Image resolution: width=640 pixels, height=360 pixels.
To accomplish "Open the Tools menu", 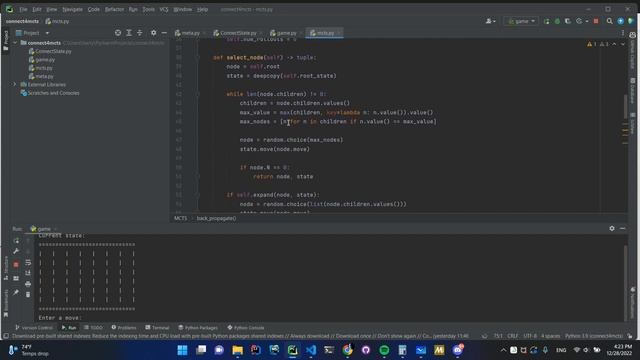I will coord(148,9).
